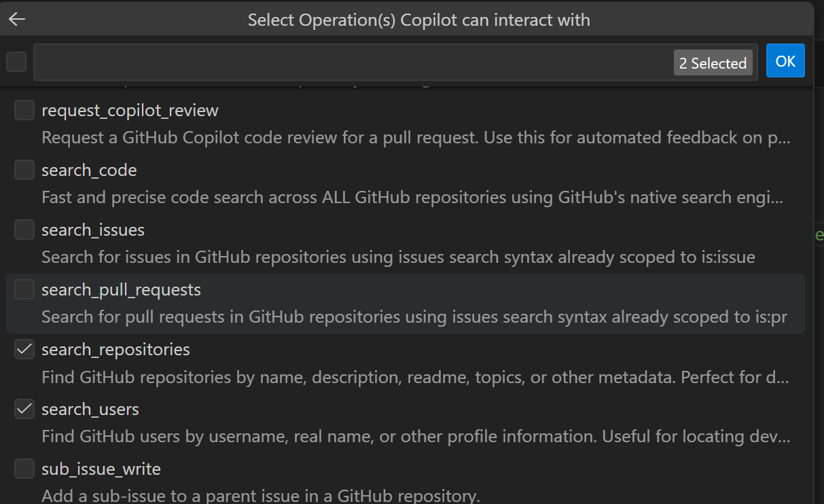Toggle the checkbox beside the filter box
This screenshot has height=504, width=824.
pos(15,60)
